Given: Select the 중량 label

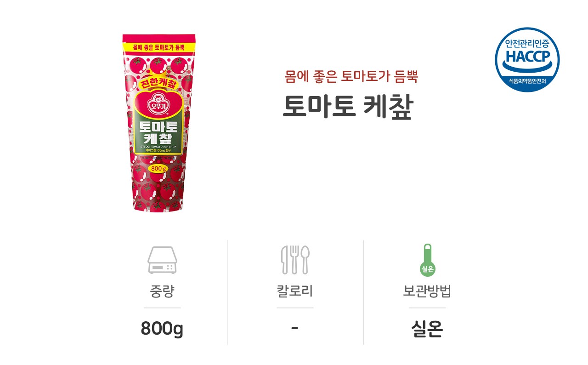Looking at the screenshot, I should (162, 291).
